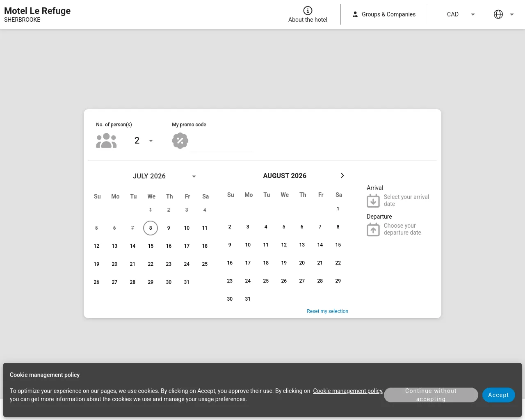The width and height of the screenshot is (525, 420).
Task: Click the promo code input field
Action: coord(221,144)
